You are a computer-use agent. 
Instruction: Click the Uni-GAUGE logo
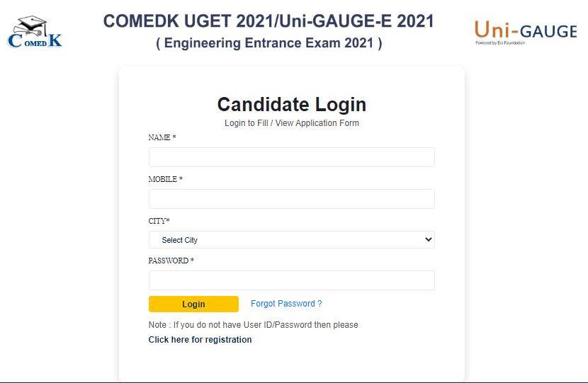pos(525,30)
